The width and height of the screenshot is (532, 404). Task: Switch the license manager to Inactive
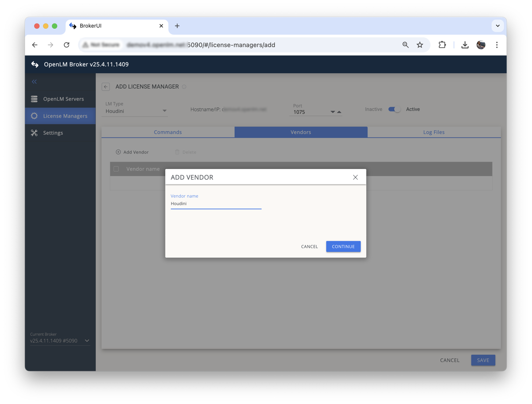394,109
